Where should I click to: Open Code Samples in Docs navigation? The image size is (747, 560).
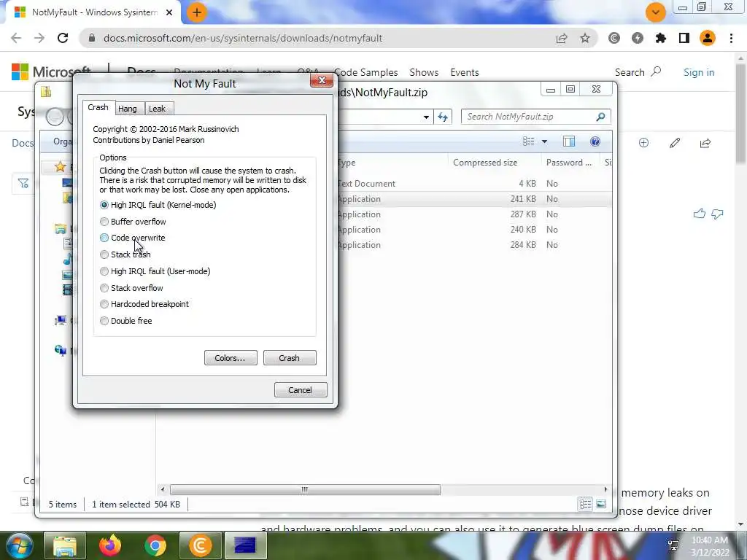(x=366, y=72)
